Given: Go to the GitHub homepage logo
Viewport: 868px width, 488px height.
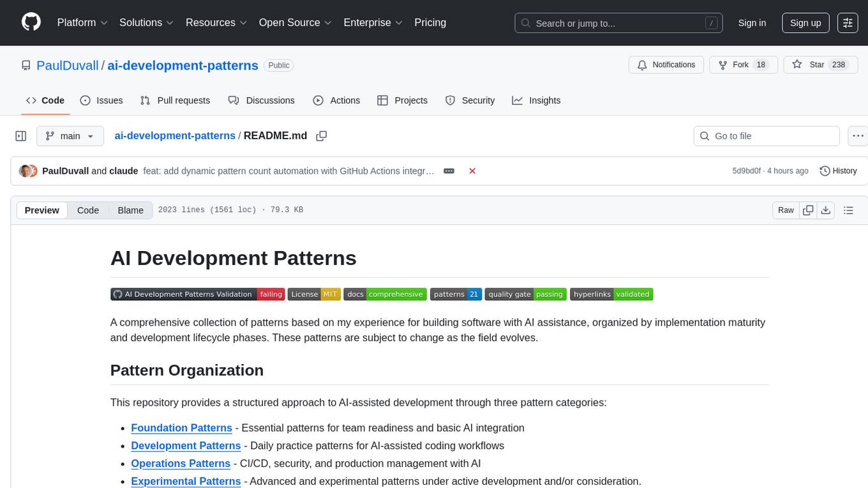Looking at the screenshot, I should [31, 22].
